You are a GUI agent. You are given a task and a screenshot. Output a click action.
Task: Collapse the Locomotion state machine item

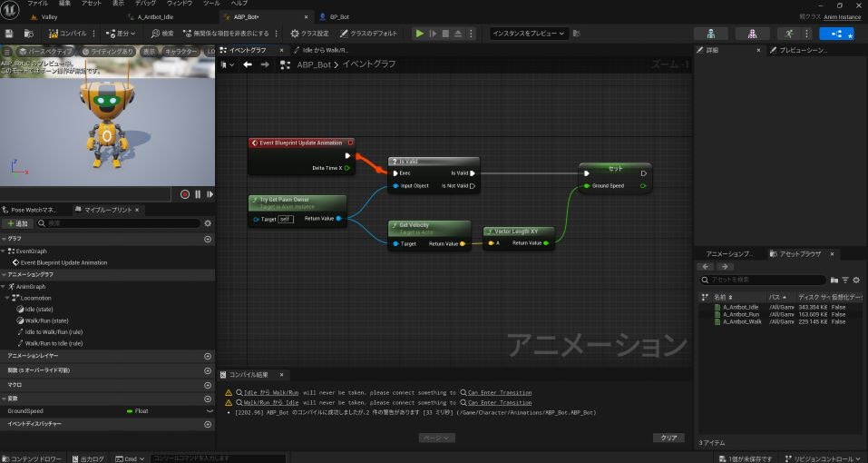pos(7,298)
